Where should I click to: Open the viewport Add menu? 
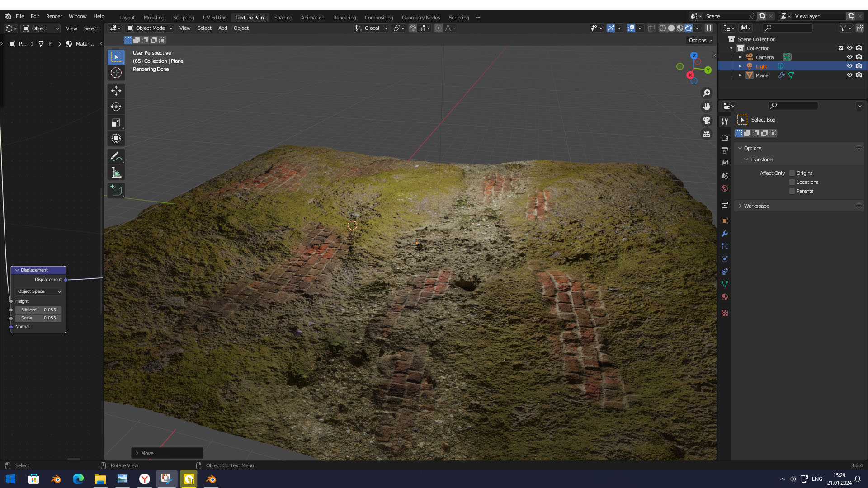(x=222, y=28)
